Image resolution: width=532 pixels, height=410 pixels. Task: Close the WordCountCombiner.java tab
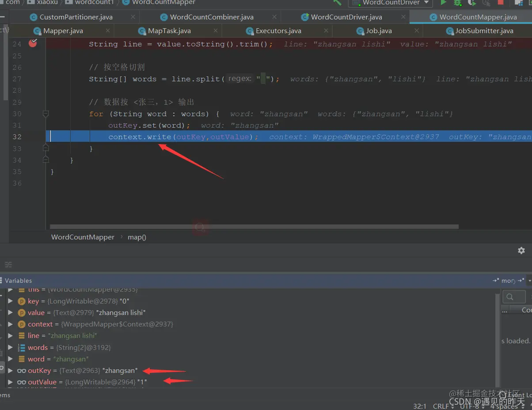pyautogui.click(x=274, y=17)
